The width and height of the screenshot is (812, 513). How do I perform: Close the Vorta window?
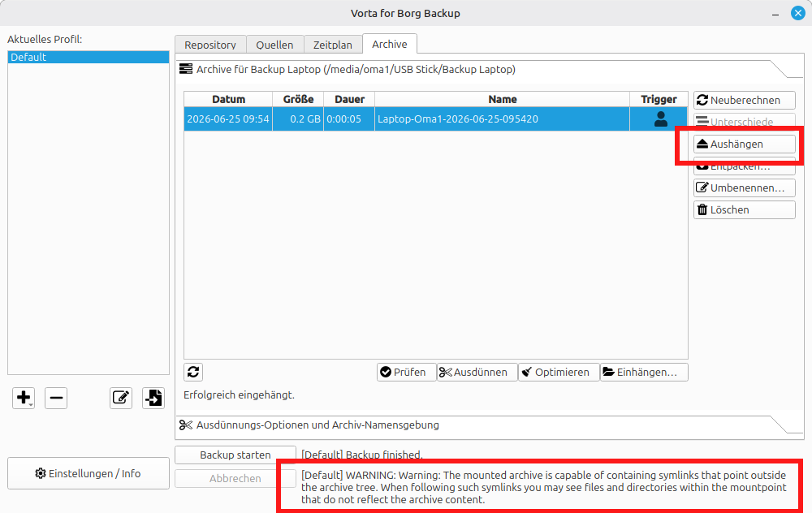point(797,13)
